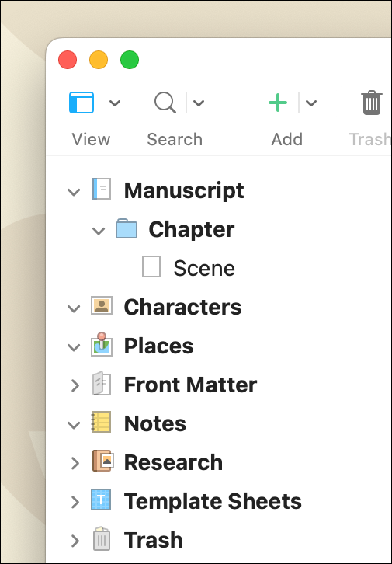Collapse the Chapter folder

(99, 231)
